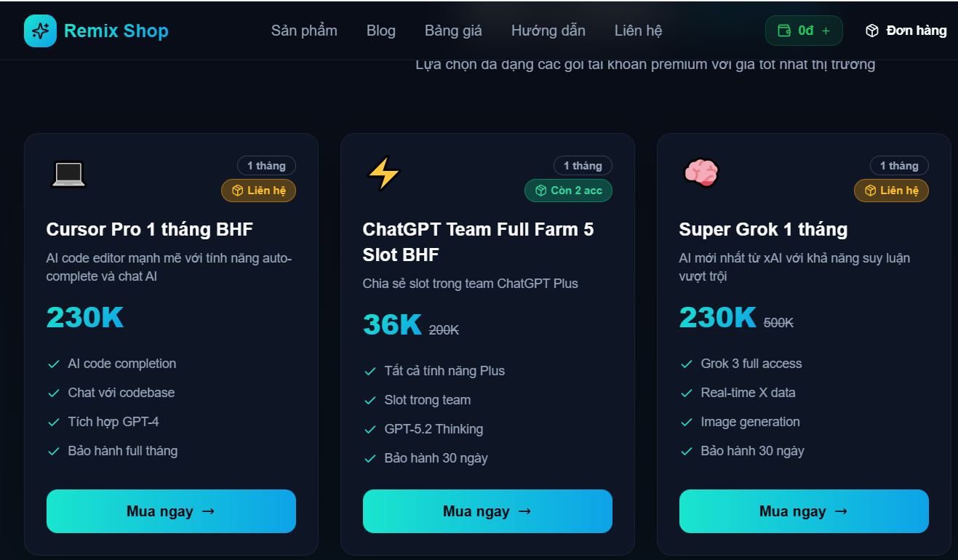Select Hướng dẫn in the navigation bar

pos(548,31)
